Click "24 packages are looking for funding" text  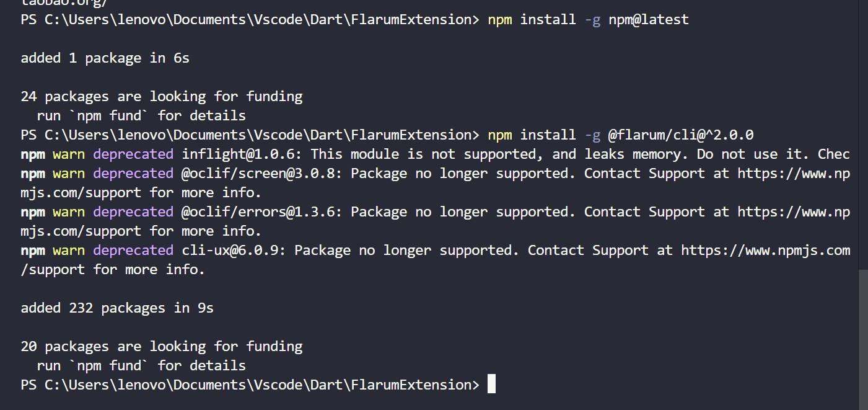(x=162, y=97)
